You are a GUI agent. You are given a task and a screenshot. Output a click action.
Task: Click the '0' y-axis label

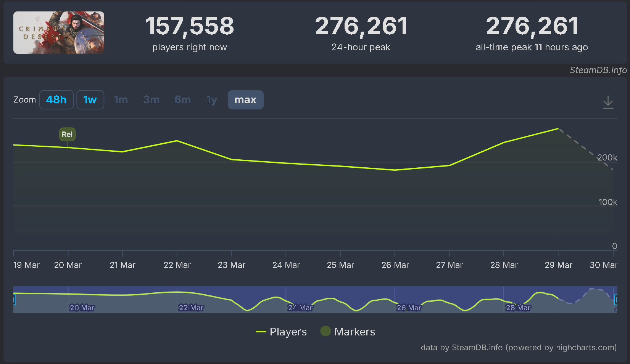614,246
